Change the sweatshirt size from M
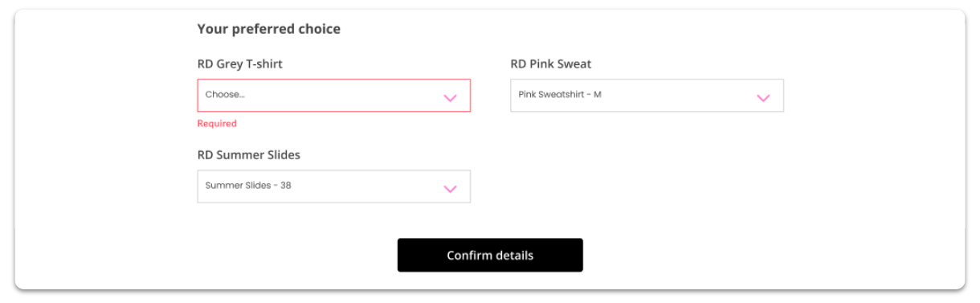The image size is (980, 303). pyautogui.click(x=647, y=95)
